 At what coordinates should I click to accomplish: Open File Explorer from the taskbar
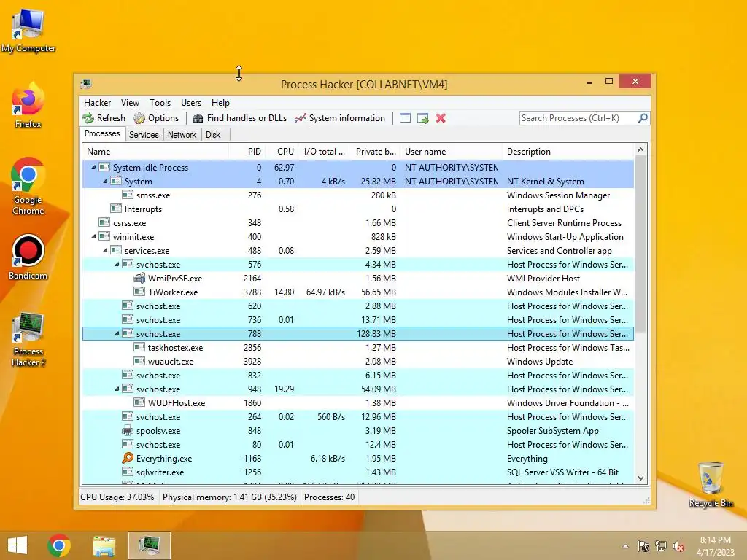click(104, 545)
